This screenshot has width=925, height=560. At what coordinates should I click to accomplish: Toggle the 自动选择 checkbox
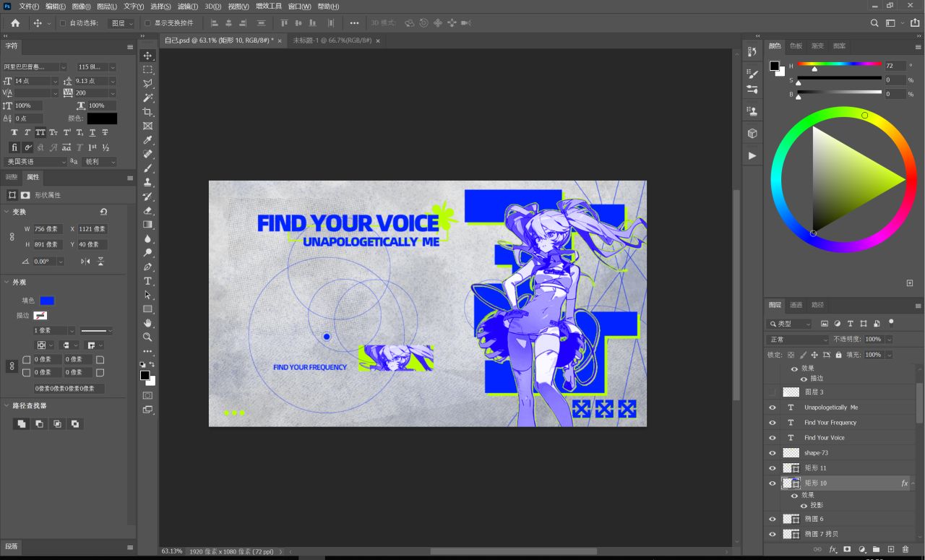click(x=63, y=23)
